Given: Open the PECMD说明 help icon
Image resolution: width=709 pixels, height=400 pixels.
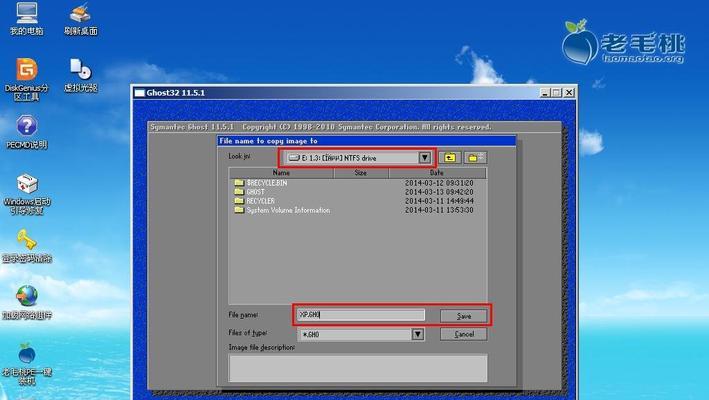Looking at the screenshot, I should coord(27,132).
